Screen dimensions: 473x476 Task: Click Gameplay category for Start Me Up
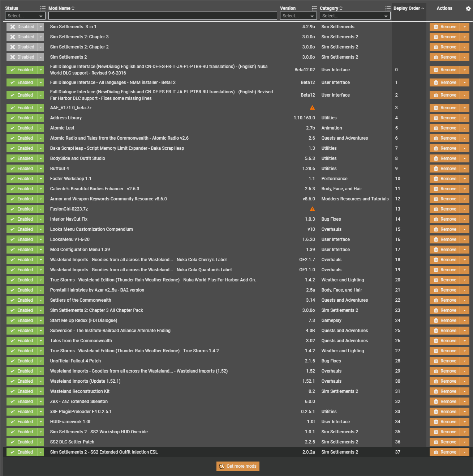[331, 320]
